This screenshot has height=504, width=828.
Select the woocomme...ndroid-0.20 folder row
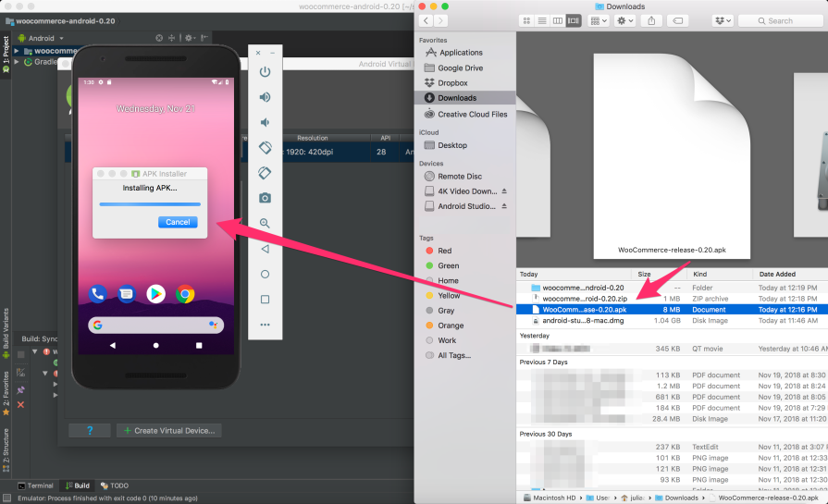coord(672,288)
